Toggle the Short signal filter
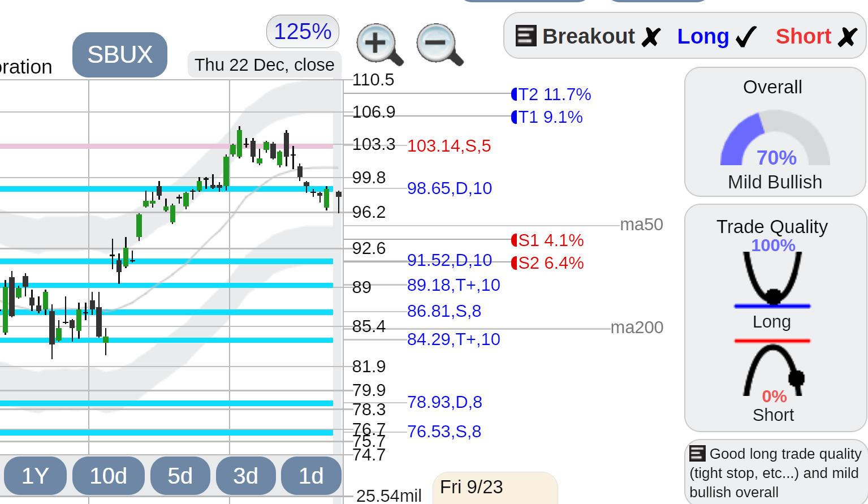Screen dimensions: 868x504 point(817,36)
